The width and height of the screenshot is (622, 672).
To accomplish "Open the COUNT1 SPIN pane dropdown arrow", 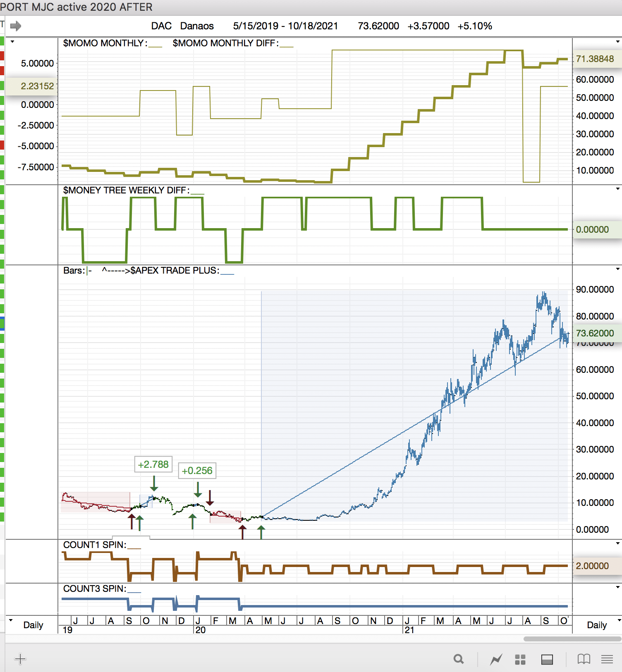I will [618, 543].
